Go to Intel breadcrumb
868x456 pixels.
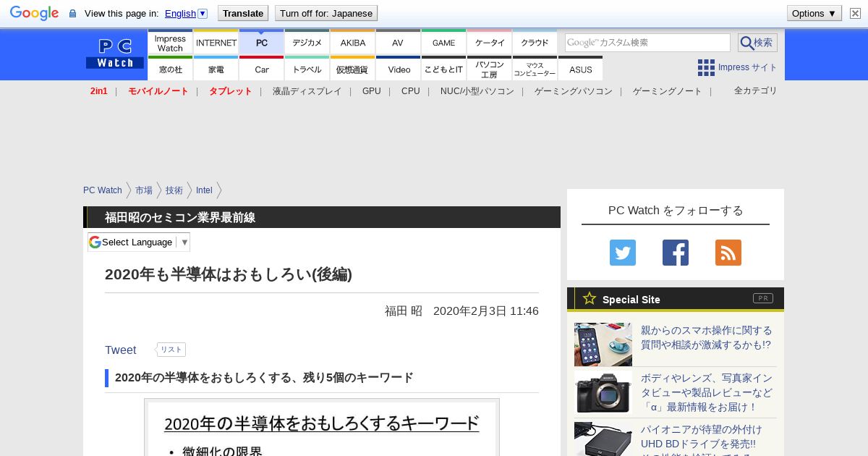204,190
